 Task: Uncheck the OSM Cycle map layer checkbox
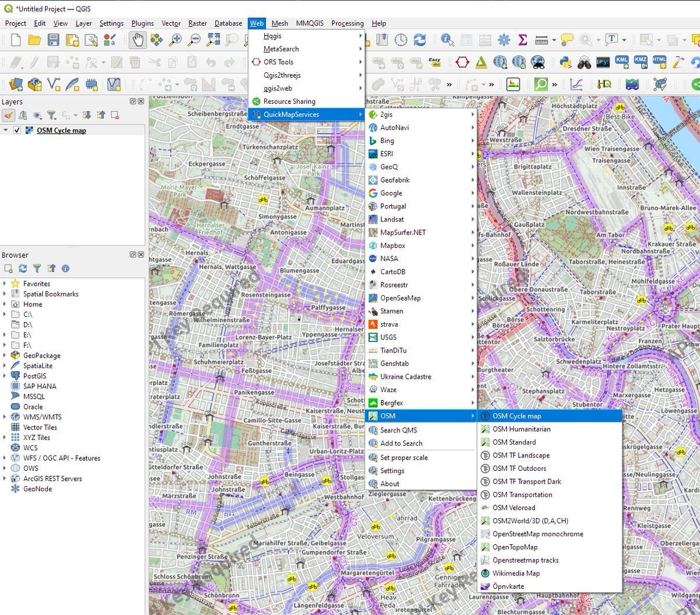(x=17, y=130)
